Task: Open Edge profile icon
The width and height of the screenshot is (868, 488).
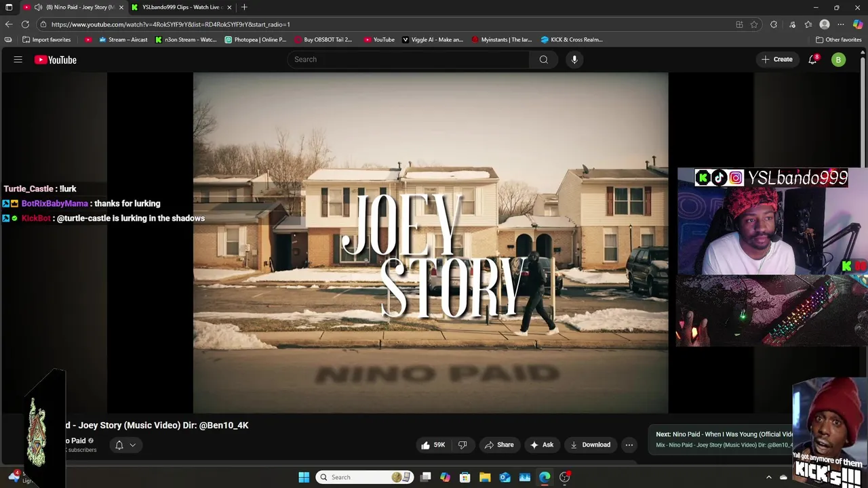Action: click(x=825, y=24)
